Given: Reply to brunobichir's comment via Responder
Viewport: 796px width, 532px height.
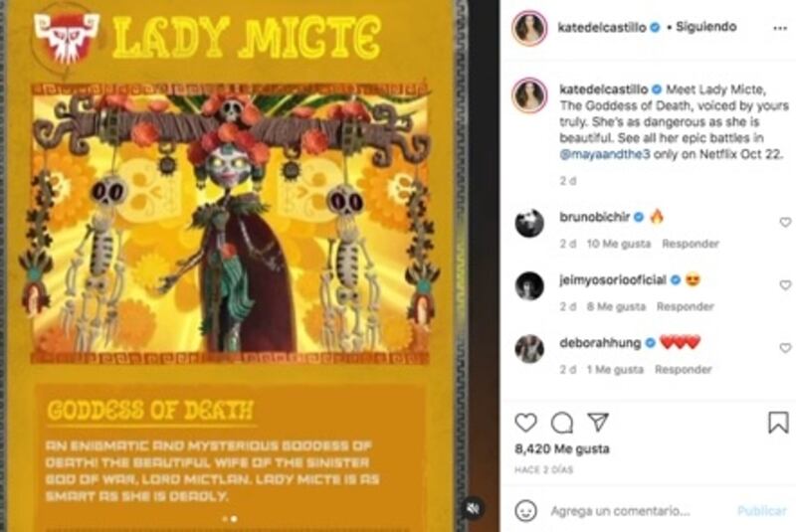Looking at the screenshot, I should [x=691, y=244].
